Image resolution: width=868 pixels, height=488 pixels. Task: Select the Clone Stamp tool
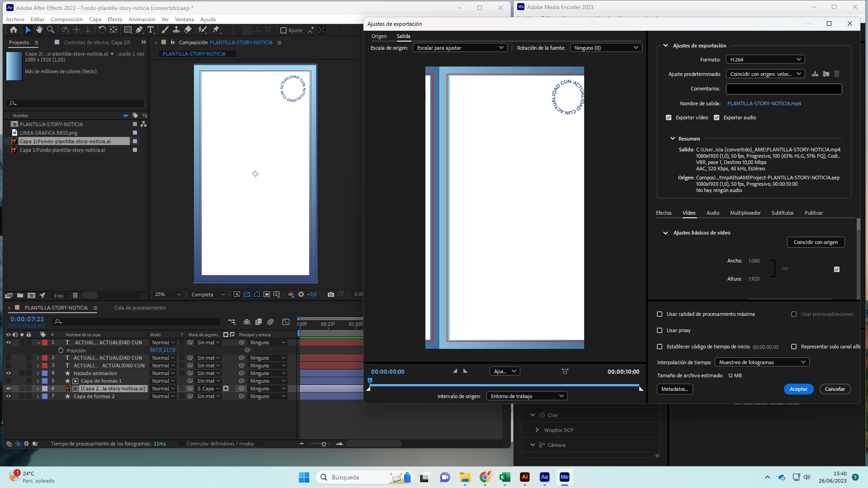(176, 30)
